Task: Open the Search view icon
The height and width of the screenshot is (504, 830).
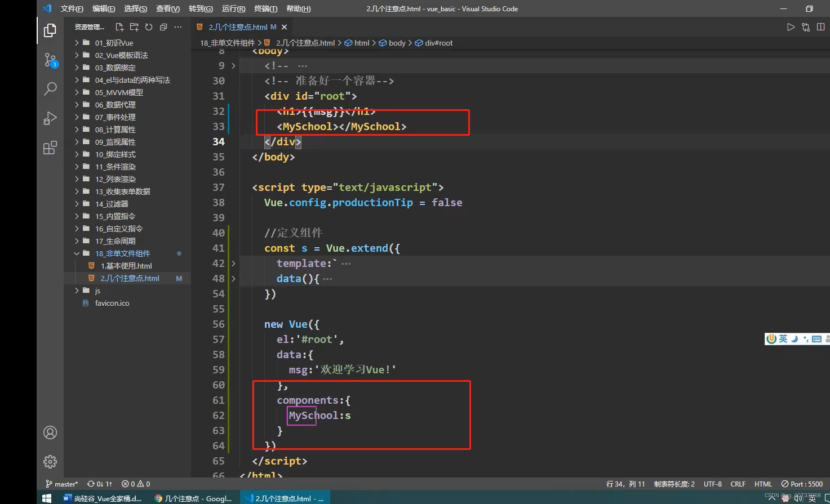Action: click(50, 89)
